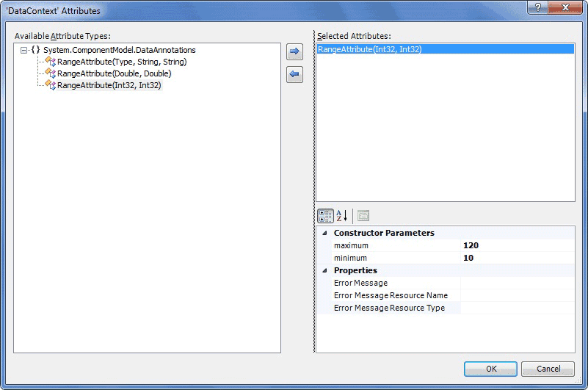The height and width of the screenshot is (390, 588).
Task: Close the DataContext Attributes dialog
Action: point(565,7)
